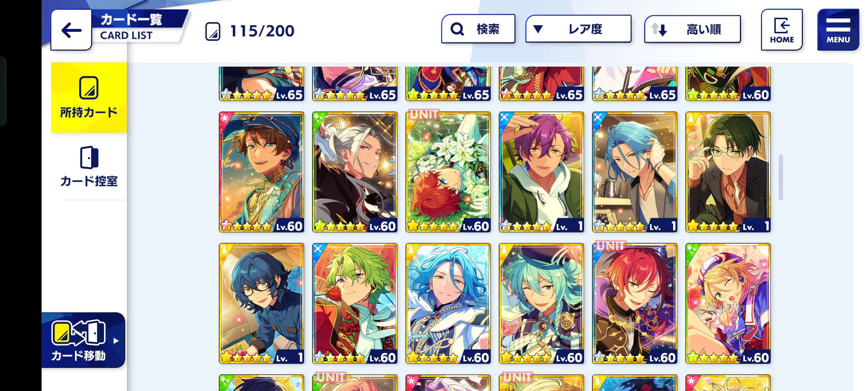
Task: Switch to the カード控室 card waiting room tab
Action: coord(89,167)
